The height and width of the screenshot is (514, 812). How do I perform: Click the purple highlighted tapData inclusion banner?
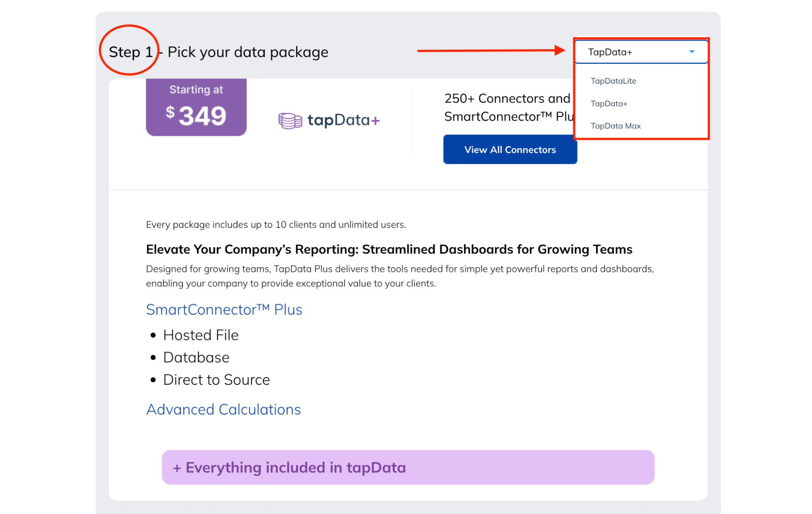(408, 467)
